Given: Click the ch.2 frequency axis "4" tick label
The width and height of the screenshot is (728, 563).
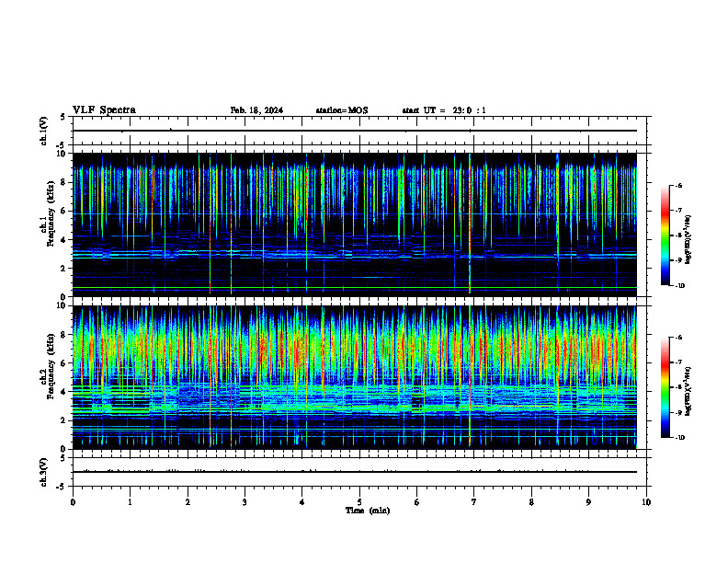Looking at the screenshot, I should pos(63,392).
